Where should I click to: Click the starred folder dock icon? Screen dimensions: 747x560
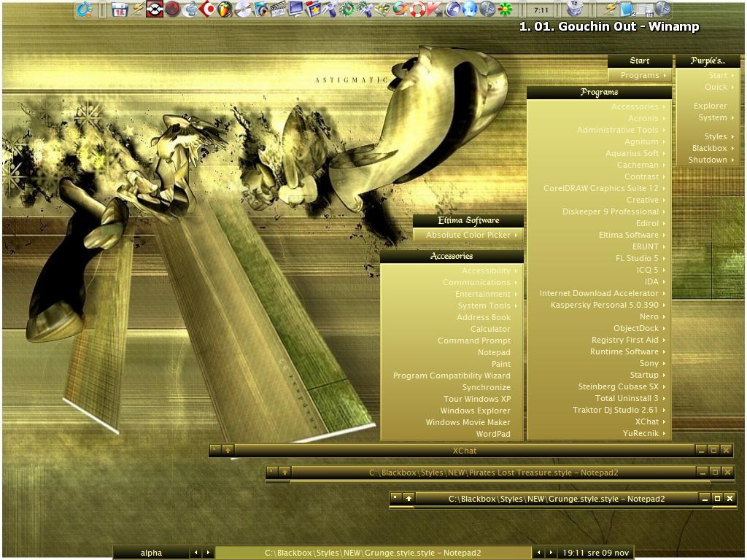point(312,9)
